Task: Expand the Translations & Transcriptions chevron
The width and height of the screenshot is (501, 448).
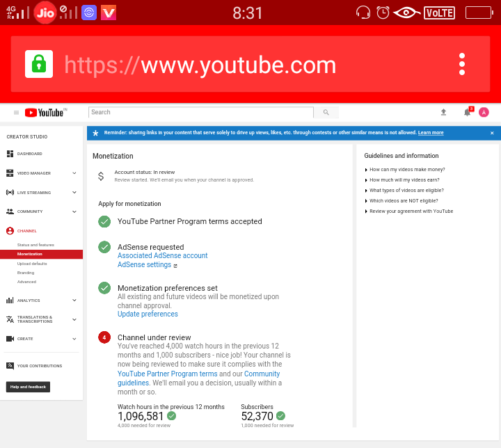Action: tap(74, 319)
